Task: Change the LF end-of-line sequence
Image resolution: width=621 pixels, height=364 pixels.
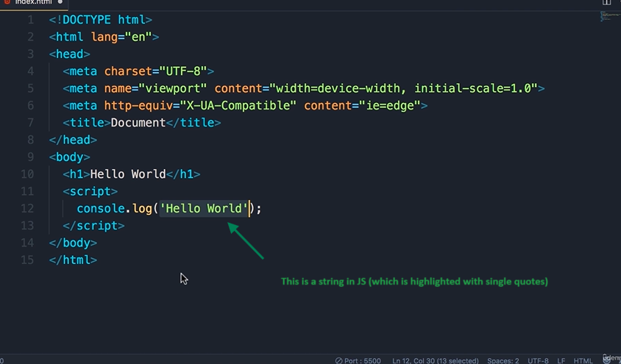Action: [x=561, y=360]
